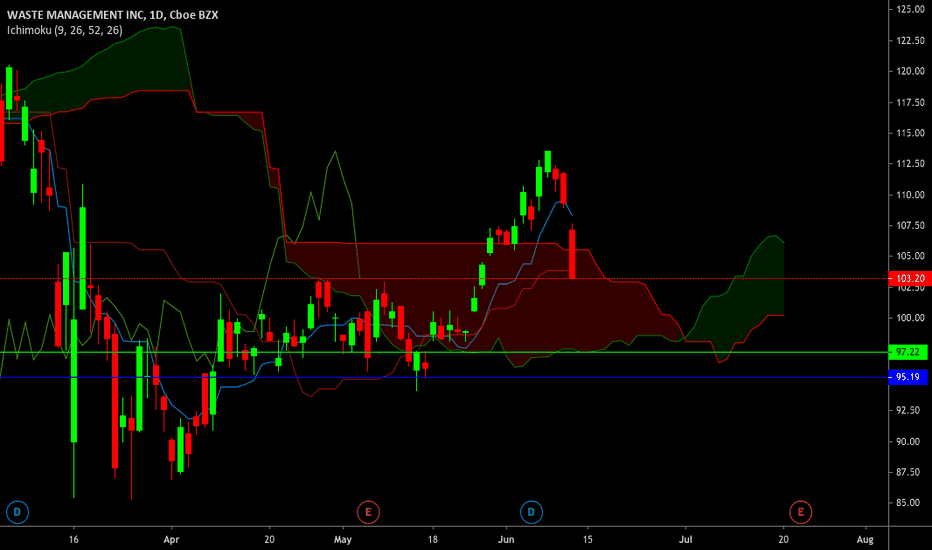Click the blue 95.19 price label
Viewport: 932px width, 550px height.
[908, 377]
